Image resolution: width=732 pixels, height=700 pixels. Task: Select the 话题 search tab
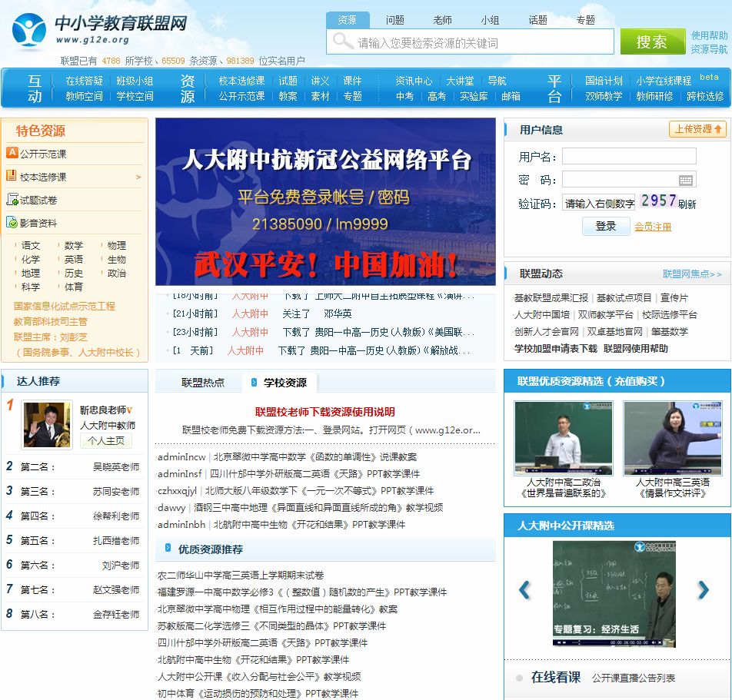[537, 20]
